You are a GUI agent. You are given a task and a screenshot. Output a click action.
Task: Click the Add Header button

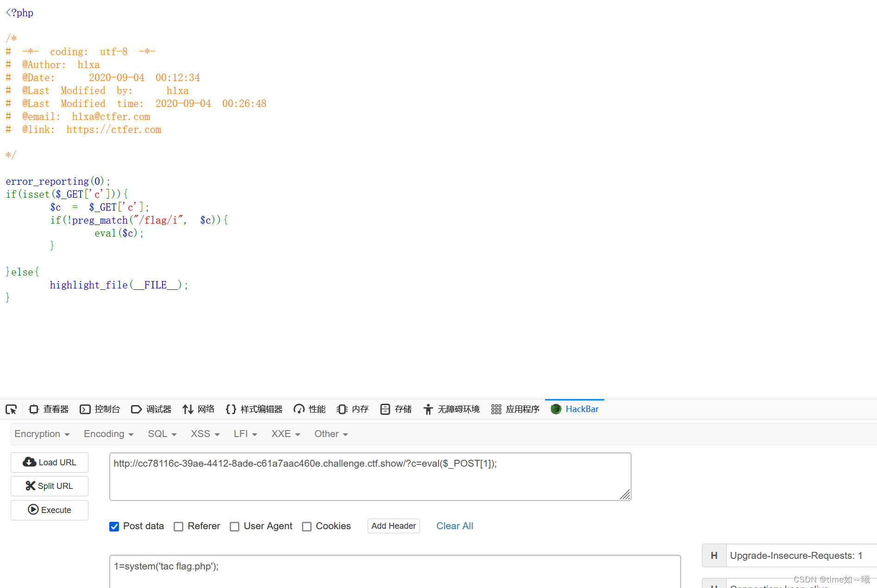pyautogui.click(x=394, y=526)
